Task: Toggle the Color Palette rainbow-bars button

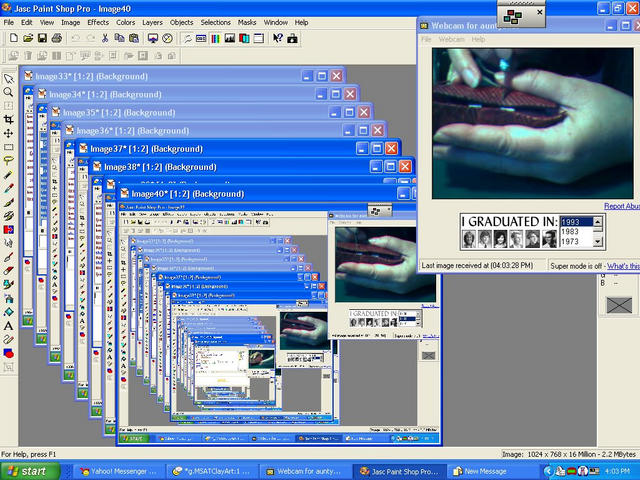Action: coord(216,38)
